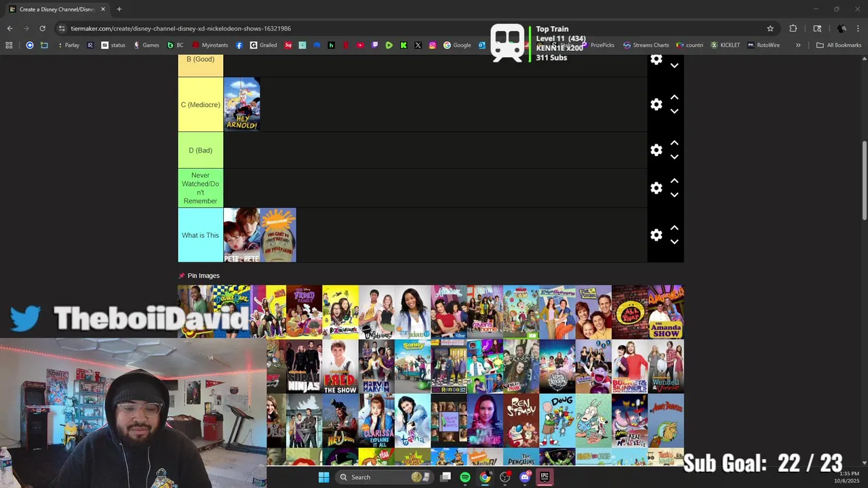
Task: Select the Aaahh!!! Real Monsters thumbnail
Action: point(629,421)
